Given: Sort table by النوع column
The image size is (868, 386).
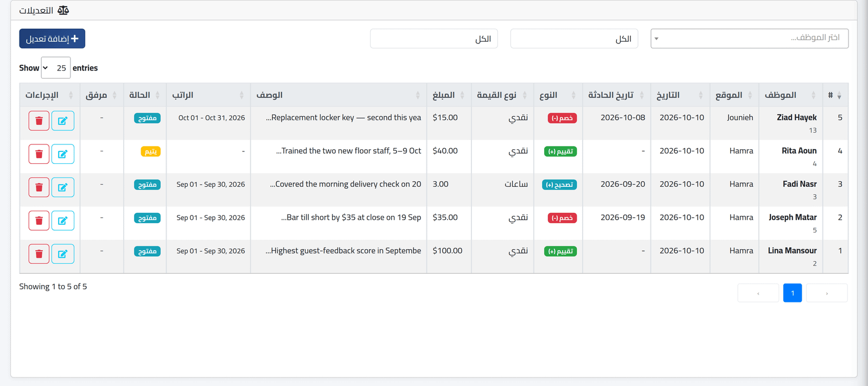Looking at the screenshot, I should (558, 95).
